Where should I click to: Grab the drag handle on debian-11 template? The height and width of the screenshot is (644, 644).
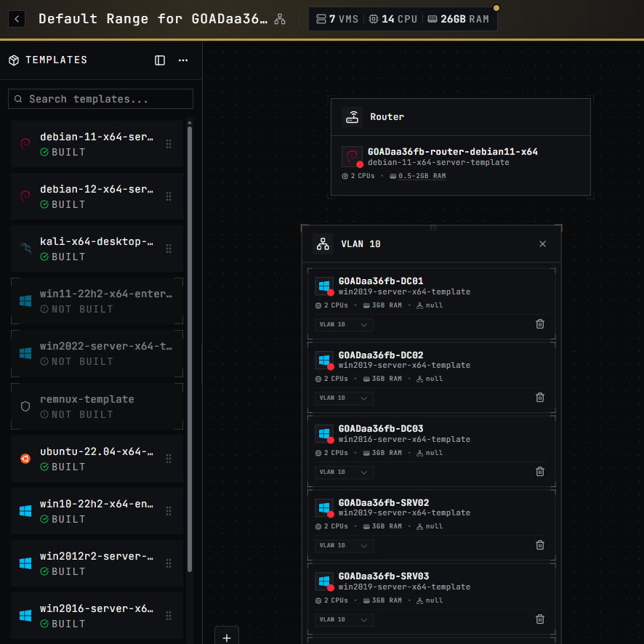click(x=169, y=144)
